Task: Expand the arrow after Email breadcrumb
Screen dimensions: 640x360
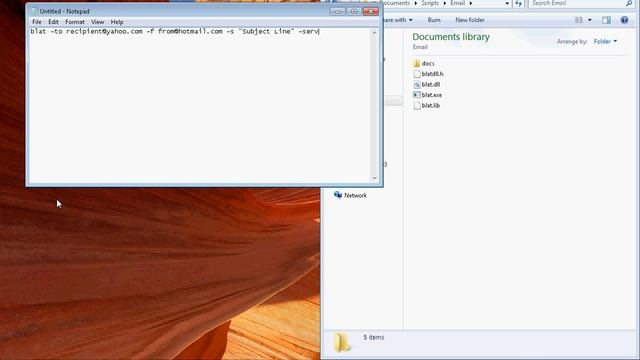Action: click(471, 3)
